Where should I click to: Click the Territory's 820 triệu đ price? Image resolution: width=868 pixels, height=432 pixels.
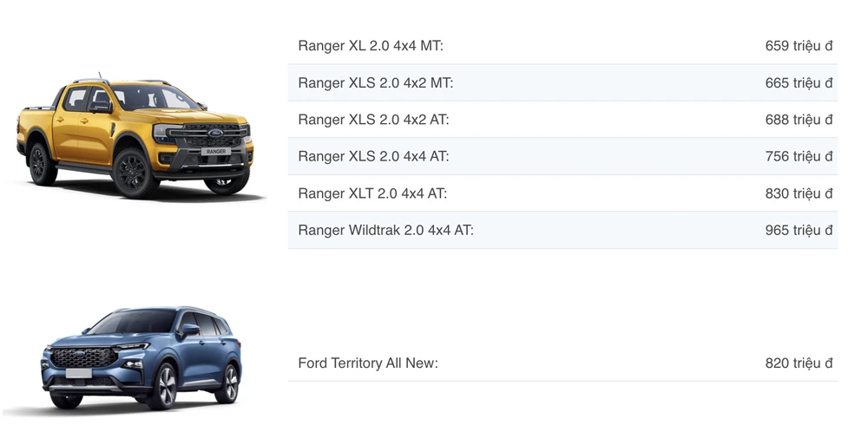click(x=799, y=363)
